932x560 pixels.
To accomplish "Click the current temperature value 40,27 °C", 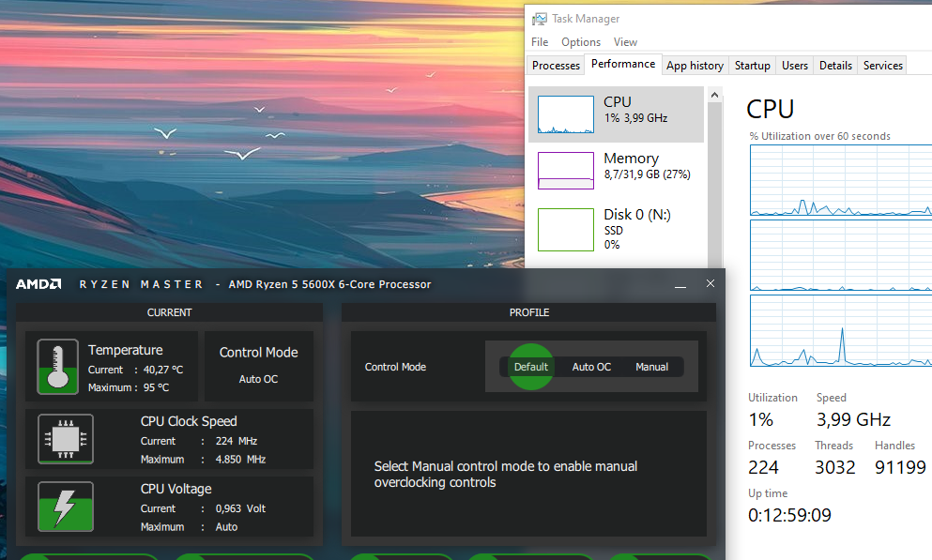I will click(163, 370).
